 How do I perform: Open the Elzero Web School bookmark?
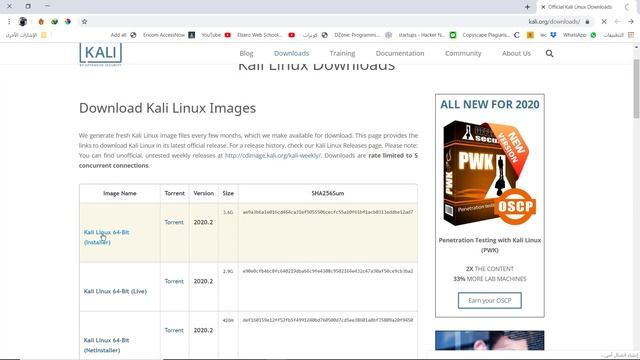(x=266, y=35)
